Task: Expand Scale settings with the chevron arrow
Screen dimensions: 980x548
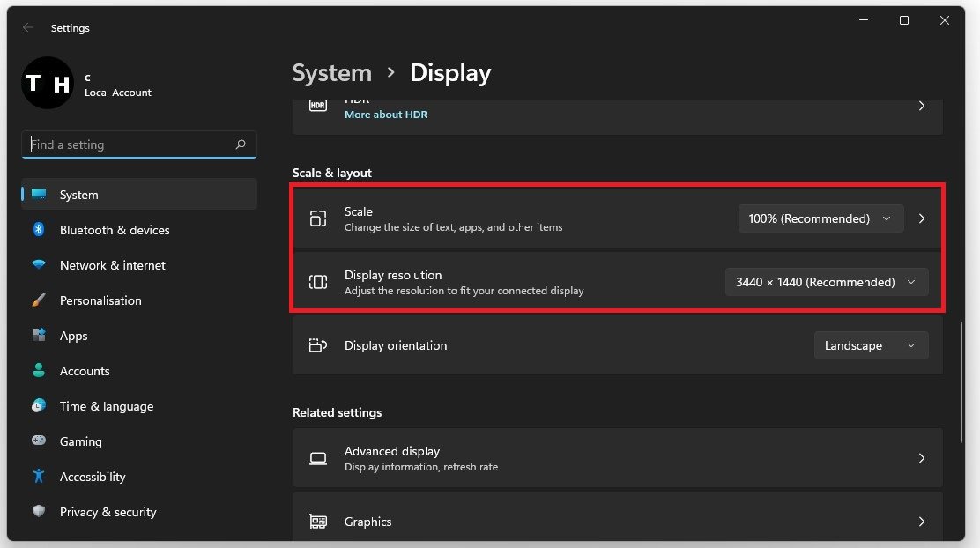Action: 922,218
